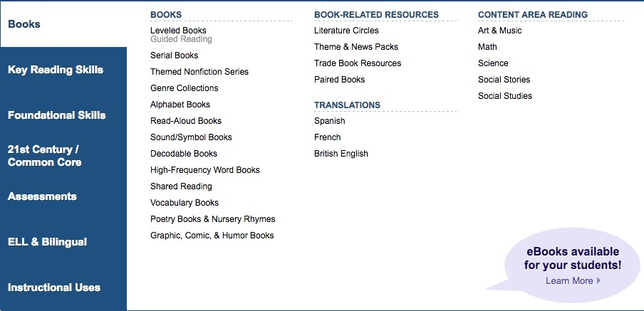The image size is (644, 311).
Task: Click Learn More about eBooks
Action: [x=569, y=281]
